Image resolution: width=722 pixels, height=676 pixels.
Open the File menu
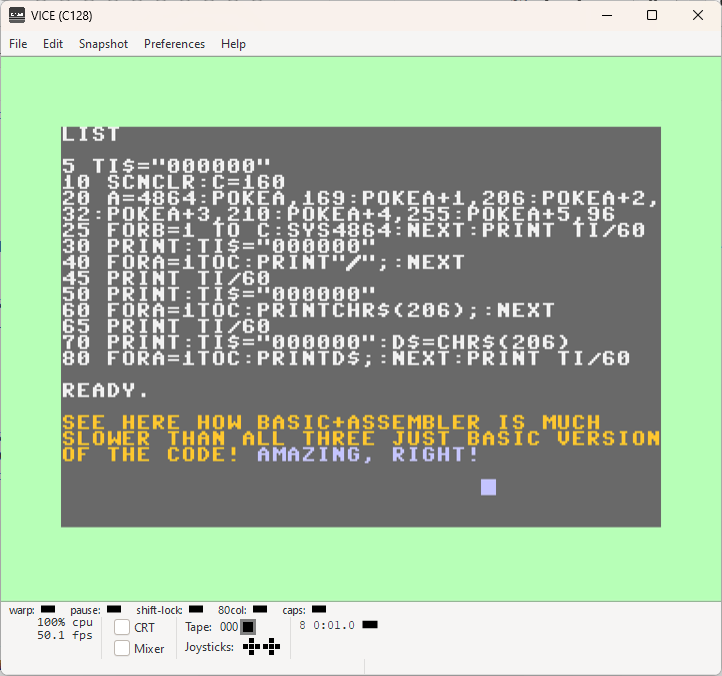click(18, 44)
